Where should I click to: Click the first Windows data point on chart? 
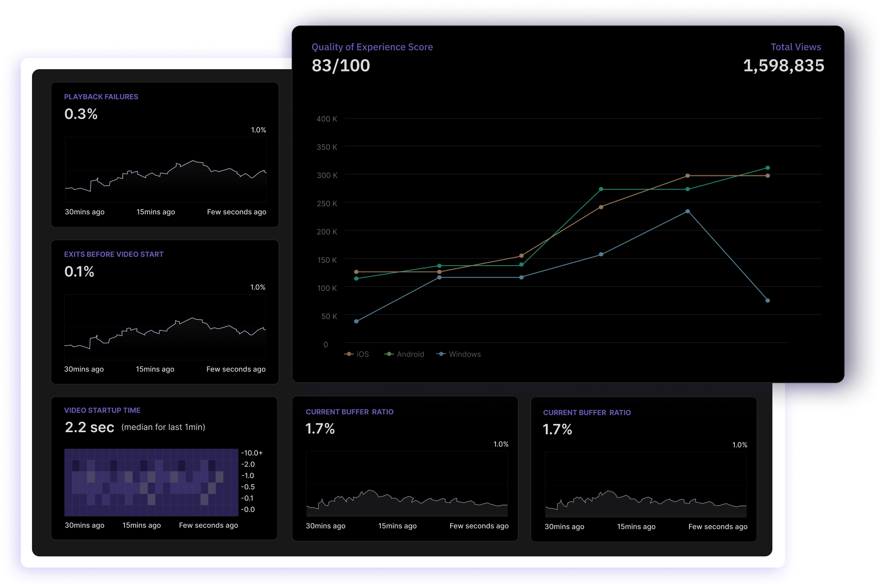(x=356, y=321)
